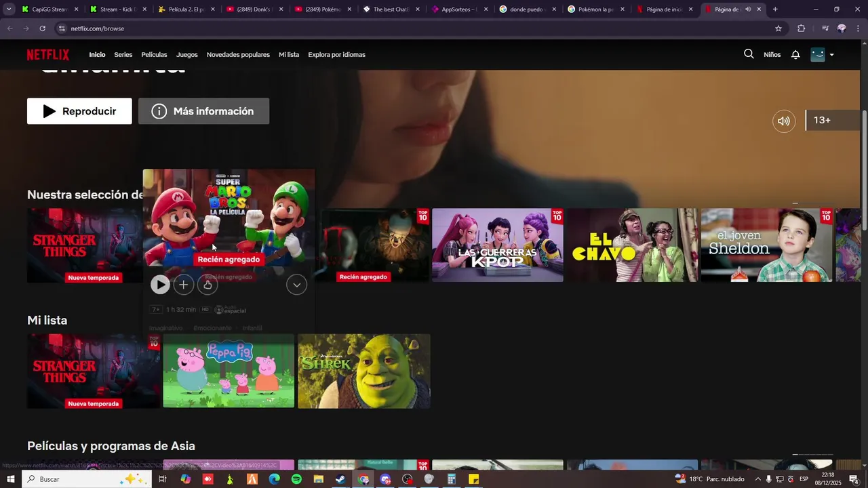Open Shrek in Mi lista
This screenshot has width=868, height=488.
click(x=363, y=371)
